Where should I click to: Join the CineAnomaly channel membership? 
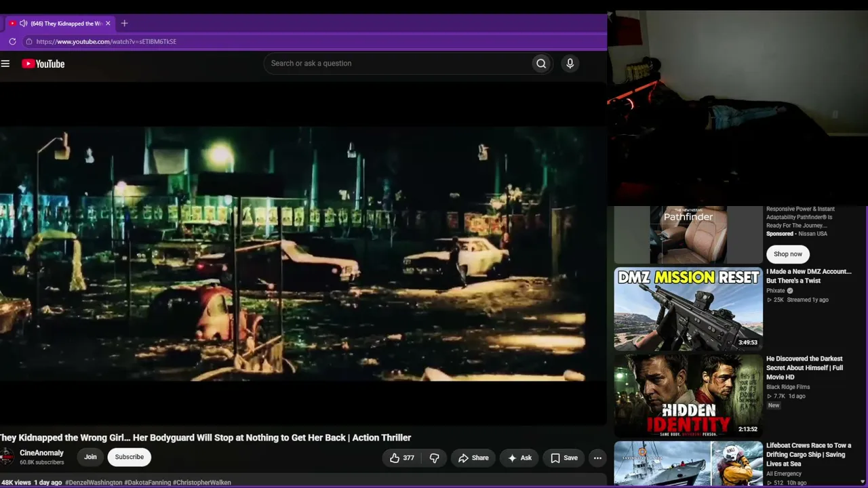90,457
